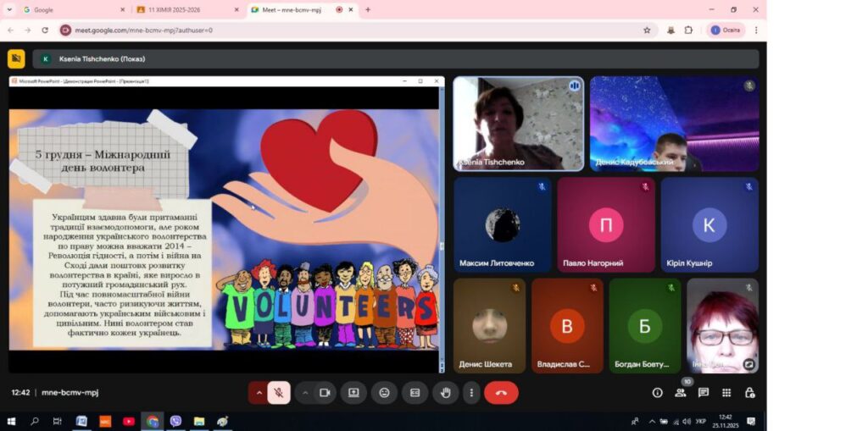Open the activities grid icon
868x431 pixels.
(x=726, y=393)
